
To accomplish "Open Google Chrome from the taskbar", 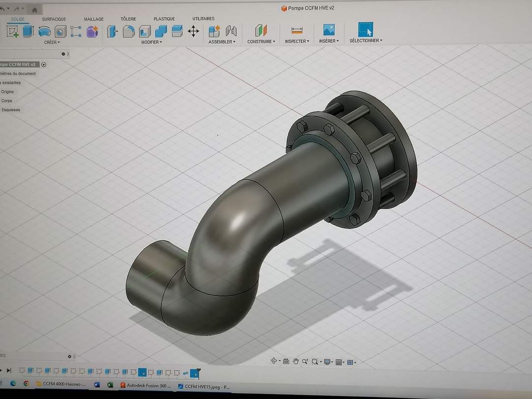I will [26, 384].
